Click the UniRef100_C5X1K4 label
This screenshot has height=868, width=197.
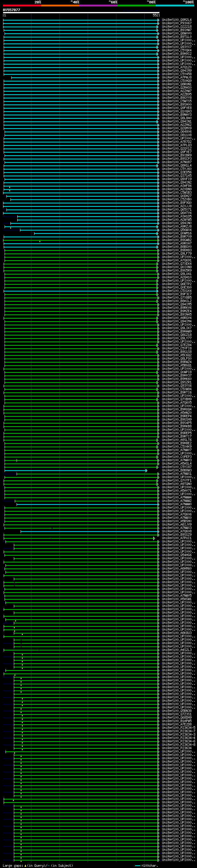(x=176, y=291)
